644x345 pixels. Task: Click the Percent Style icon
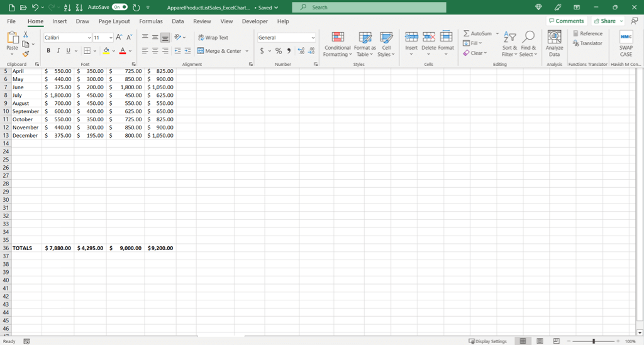pos(279,51)
